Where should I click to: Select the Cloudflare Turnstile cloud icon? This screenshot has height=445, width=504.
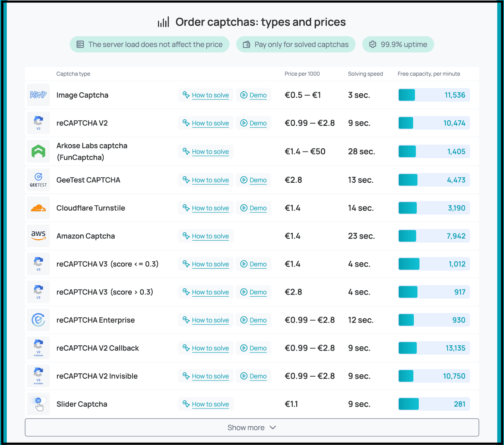[x=38, y=208]
